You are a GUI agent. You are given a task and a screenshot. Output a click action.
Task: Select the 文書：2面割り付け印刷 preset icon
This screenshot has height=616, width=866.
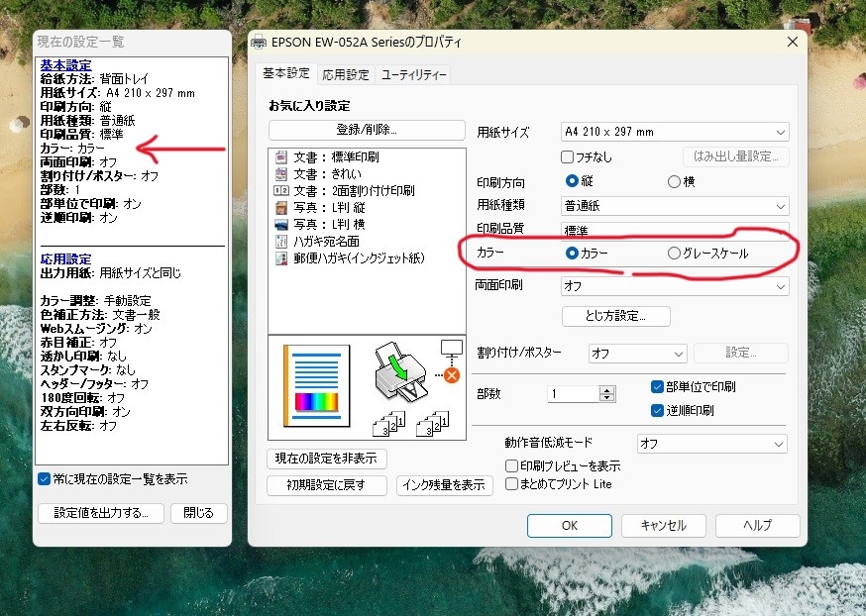[281, 191]
